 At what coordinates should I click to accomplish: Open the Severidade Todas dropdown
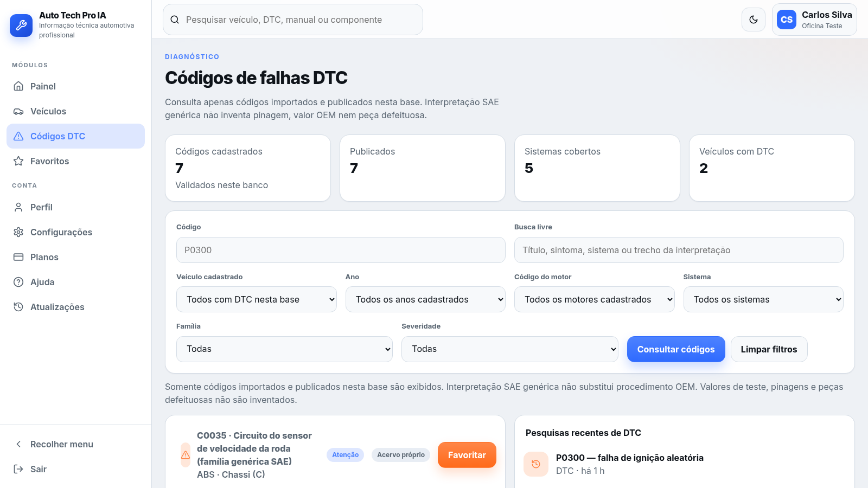point(510,349)
